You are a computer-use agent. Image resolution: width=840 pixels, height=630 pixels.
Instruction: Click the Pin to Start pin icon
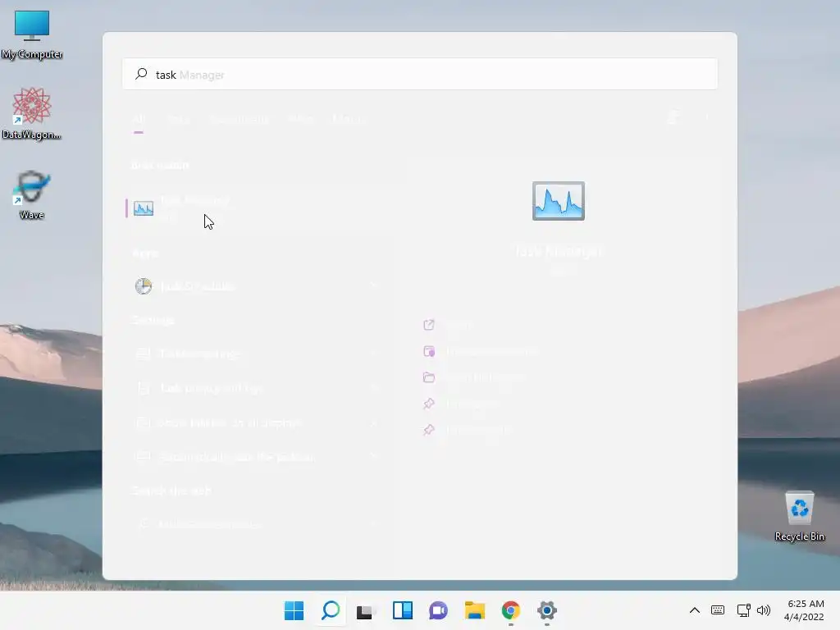tap(428, 404)
